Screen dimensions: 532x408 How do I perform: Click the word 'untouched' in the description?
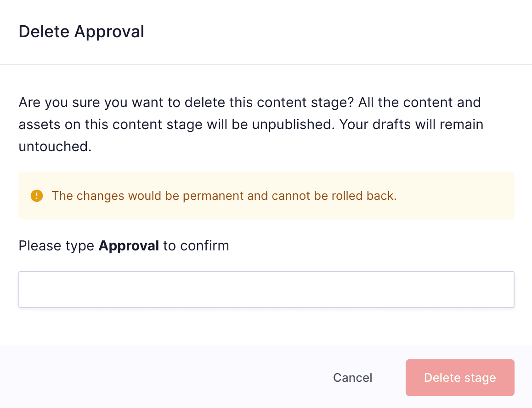55,147
